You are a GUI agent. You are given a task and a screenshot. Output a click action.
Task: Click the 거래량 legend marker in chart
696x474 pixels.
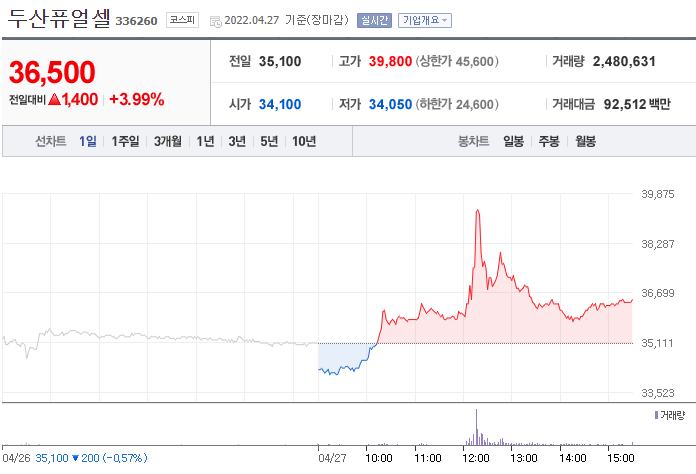[656, 415]
